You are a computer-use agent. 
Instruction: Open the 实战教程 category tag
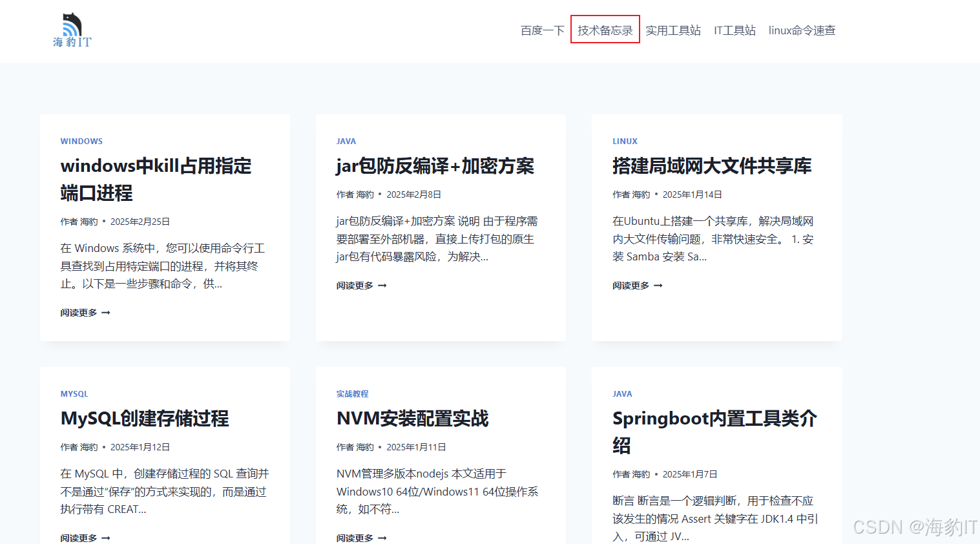(x=352, y=394)
